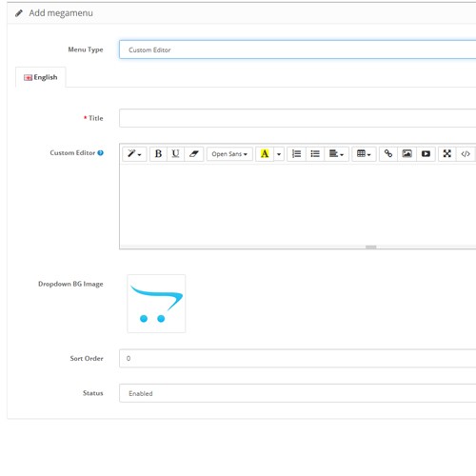Open the Menu Type select box
This screenshot has width=476, height=476.
click(x=297, y=50)
